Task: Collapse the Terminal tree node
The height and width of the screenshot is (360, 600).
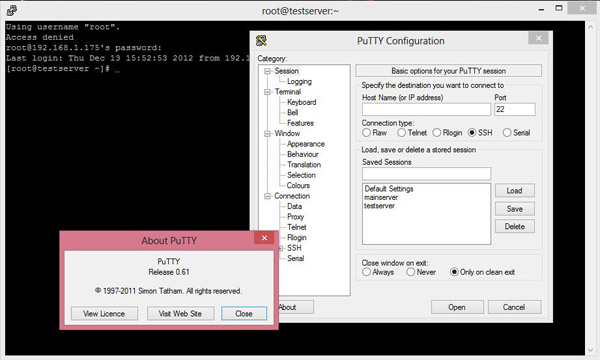Action: 267,92
